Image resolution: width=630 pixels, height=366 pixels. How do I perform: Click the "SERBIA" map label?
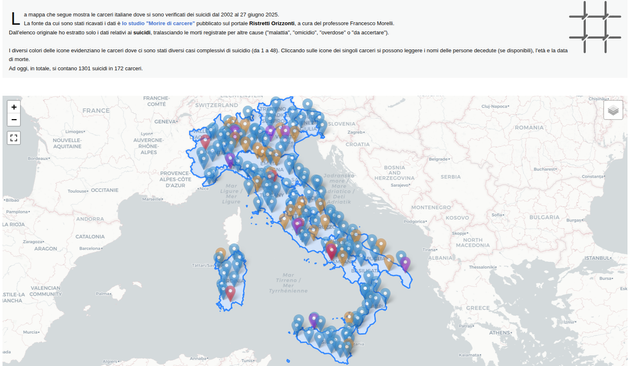click(x=450, y=177)
